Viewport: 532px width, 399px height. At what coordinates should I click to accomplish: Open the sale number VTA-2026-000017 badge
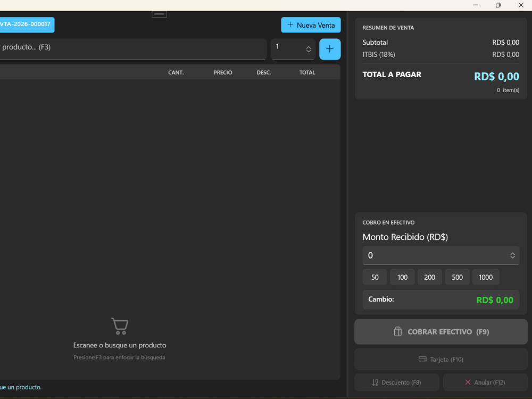tap(27, 25)
